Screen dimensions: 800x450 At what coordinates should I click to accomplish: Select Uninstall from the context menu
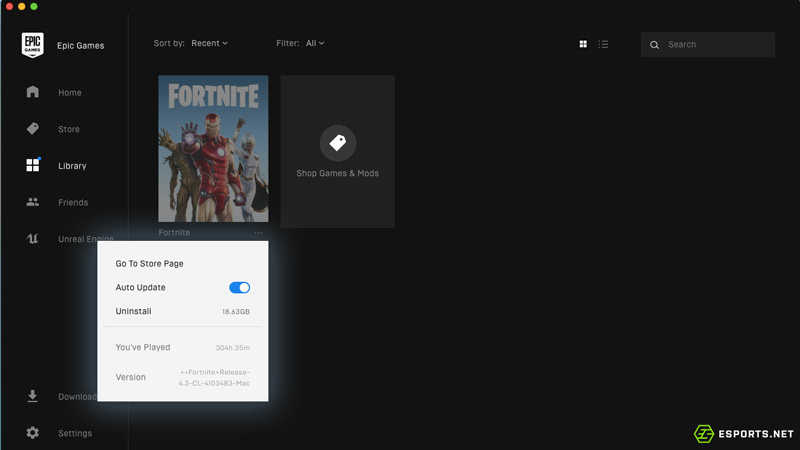tap(134, 311)
